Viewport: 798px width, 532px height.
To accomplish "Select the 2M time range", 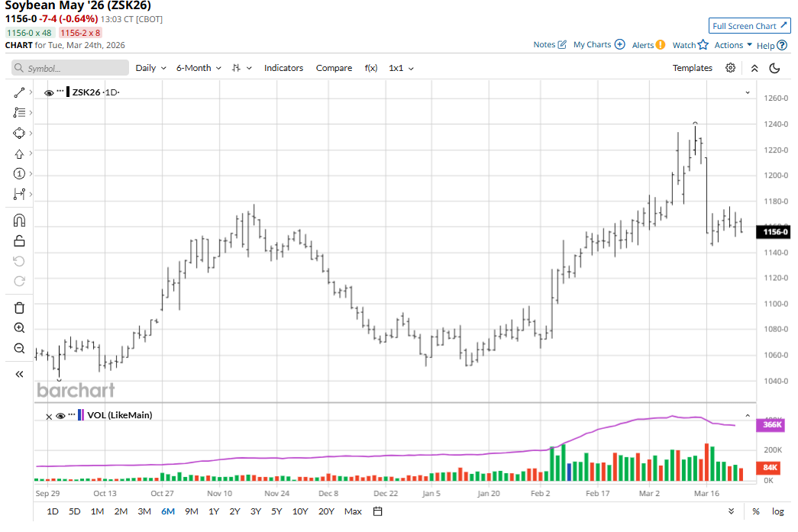I will [x=121, y=511].
